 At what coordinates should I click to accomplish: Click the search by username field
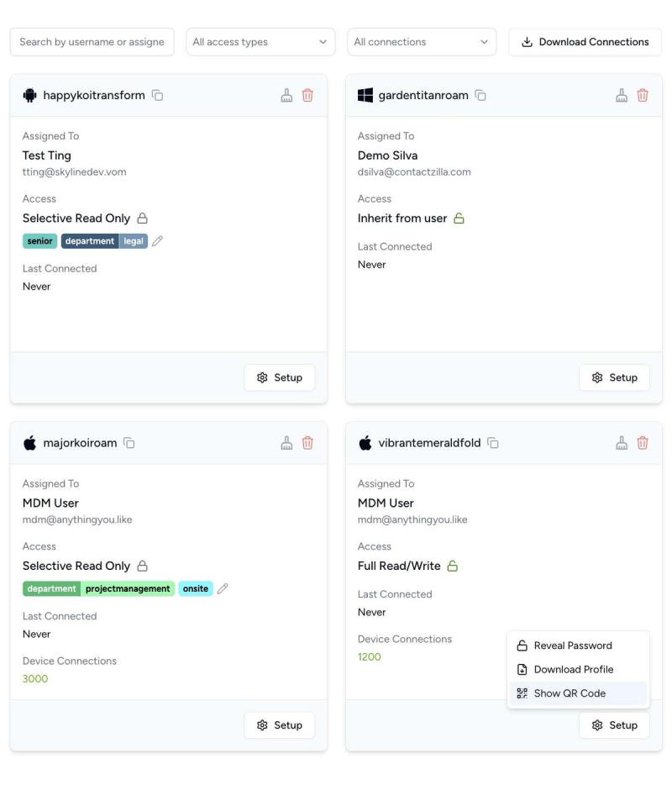(92, 41)
